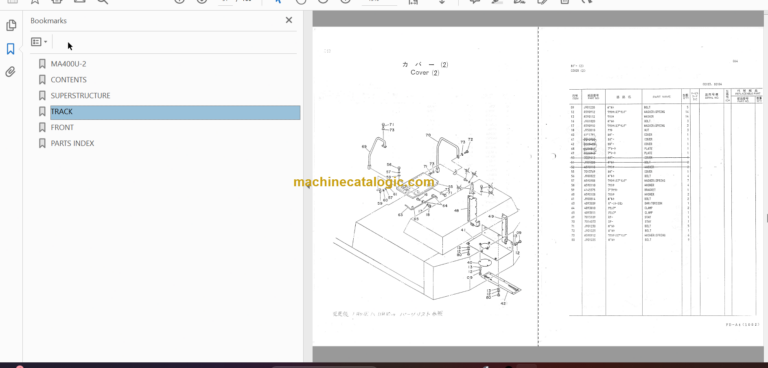The width and height of the screenshot is (768, 368).
Task: Select the highlighted TRACK bookmark
Action: [x=175, y=112]
